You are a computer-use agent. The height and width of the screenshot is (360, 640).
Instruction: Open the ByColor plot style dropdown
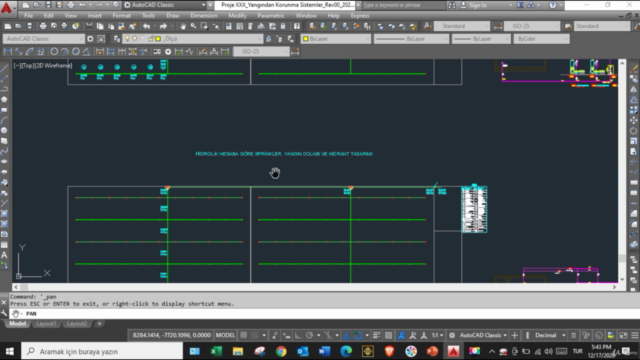pyautogui.click(x=541, y=39)
